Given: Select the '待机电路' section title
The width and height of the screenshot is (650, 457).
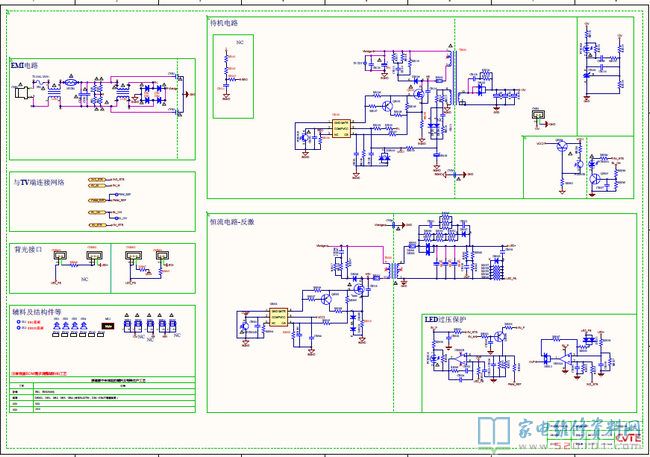Looking at the screenshot, I should tap(224, 23).
